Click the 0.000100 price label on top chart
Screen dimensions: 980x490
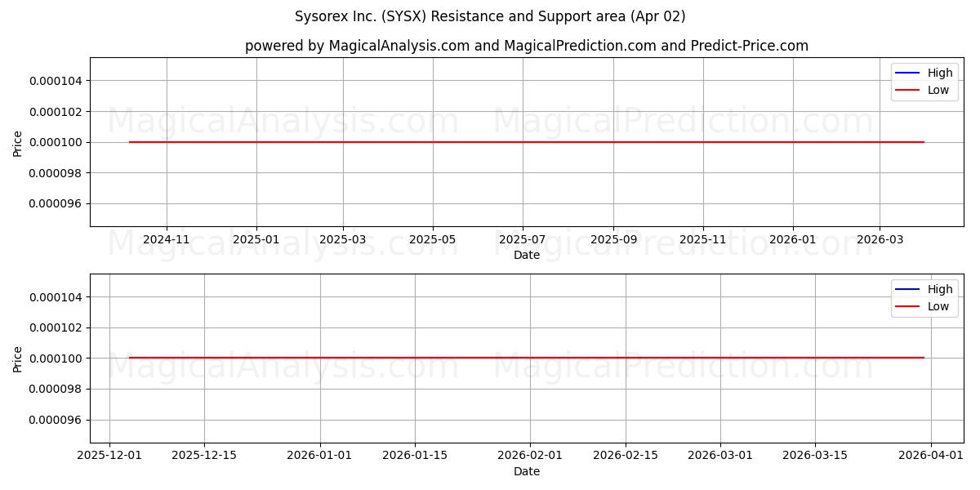pyautogui.click(x=56, y=142)
